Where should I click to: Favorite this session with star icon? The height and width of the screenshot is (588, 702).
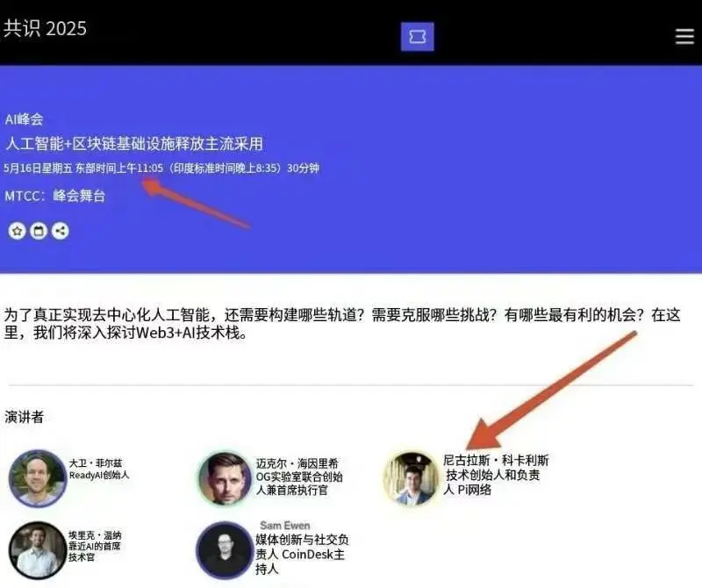tap(17, 231)
